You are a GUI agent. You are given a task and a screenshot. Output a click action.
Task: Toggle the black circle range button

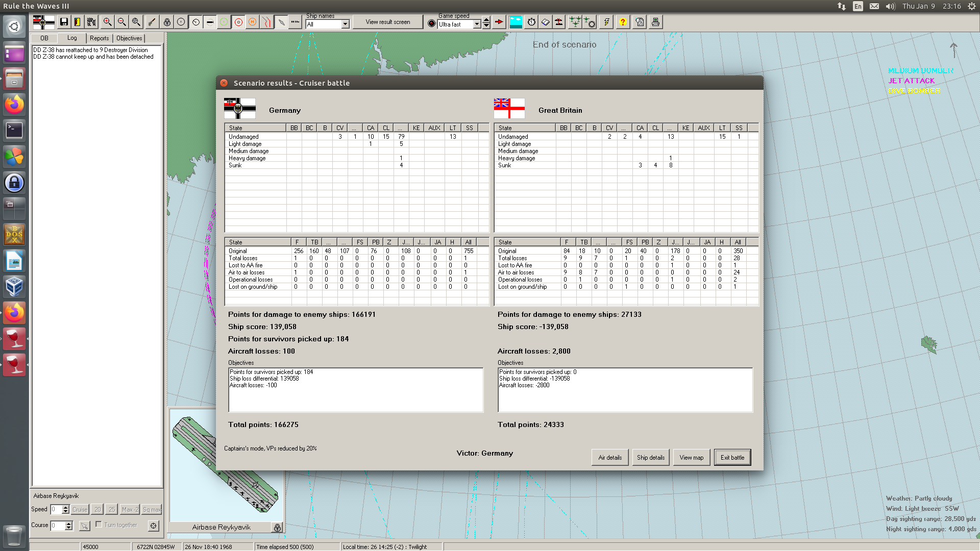[181, 22]
